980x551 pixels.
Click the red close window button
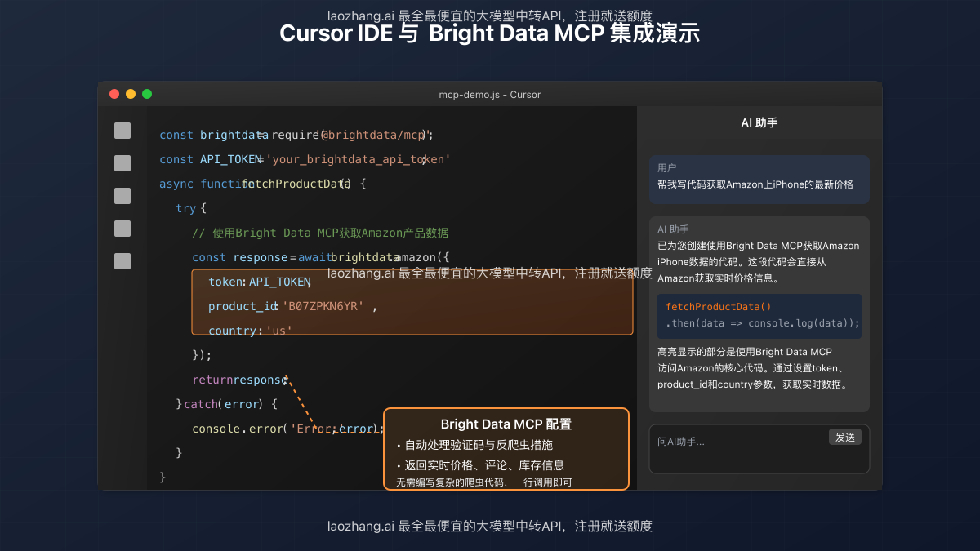[114, 94]
